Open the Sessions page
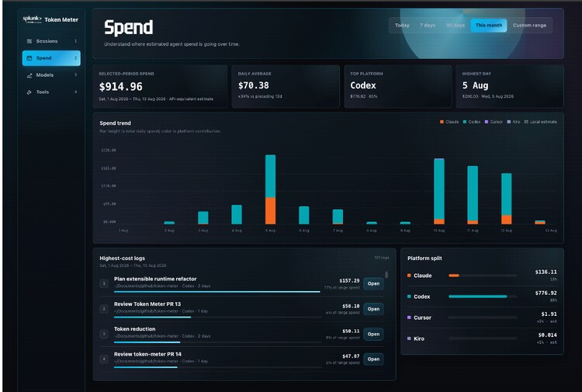 coord(51,41)
